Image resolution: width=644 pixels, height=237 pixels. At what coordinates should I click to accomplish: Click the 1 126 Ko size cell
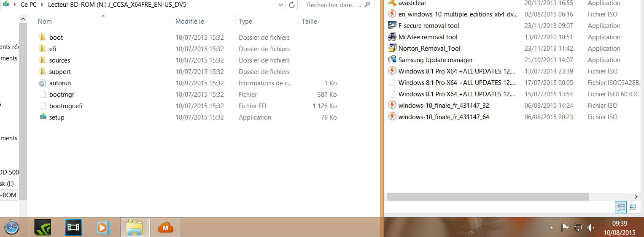(324, 106)
